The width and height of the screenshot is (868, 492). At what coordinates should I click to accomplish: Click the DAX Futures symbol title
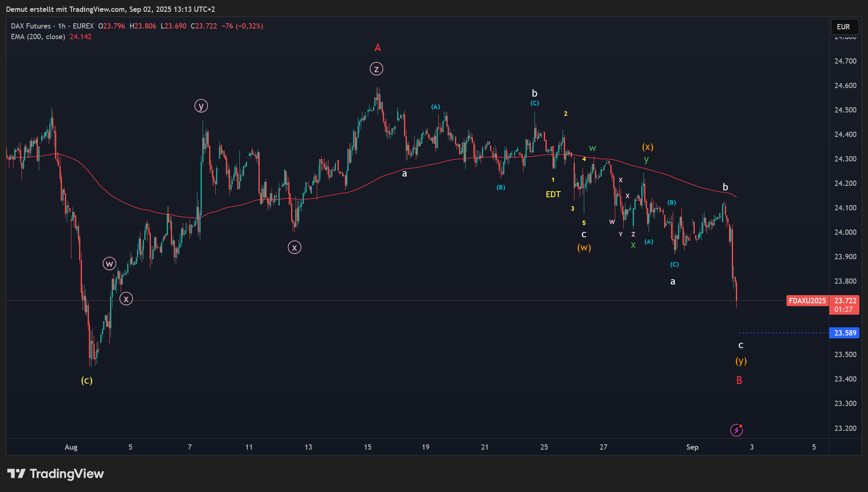pyautogui.click(x=31, y=26)
